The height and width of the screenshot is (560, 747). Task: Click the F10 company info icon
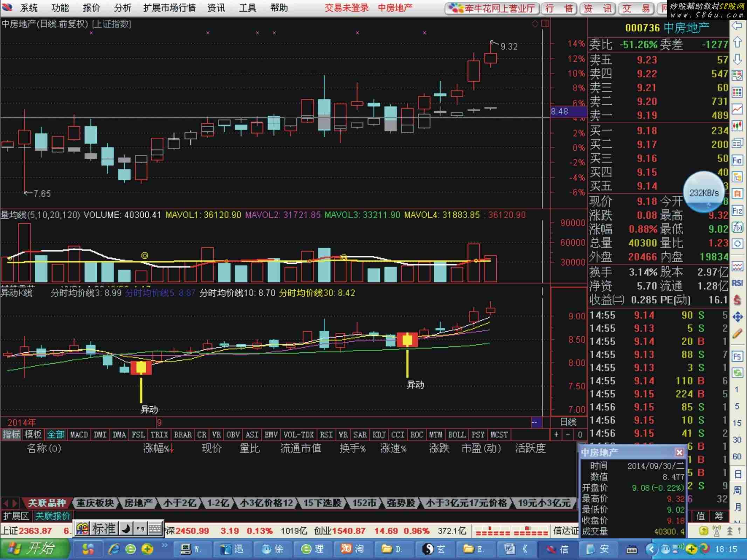click(737, 160)
